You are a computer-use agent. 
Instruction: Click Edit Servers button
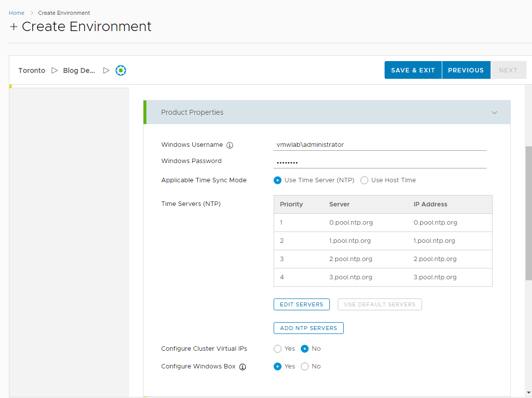(x=301, y=304)
